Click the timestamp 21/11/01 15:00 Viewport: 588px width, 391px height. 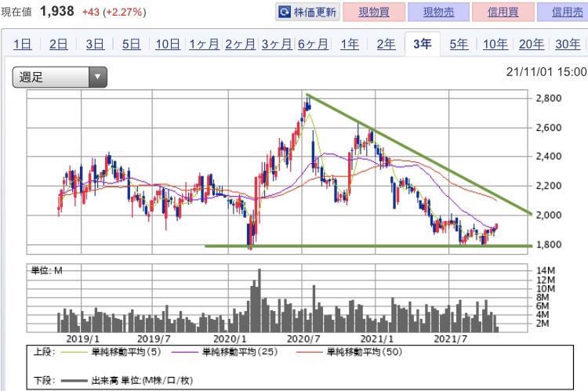(546, 71)
